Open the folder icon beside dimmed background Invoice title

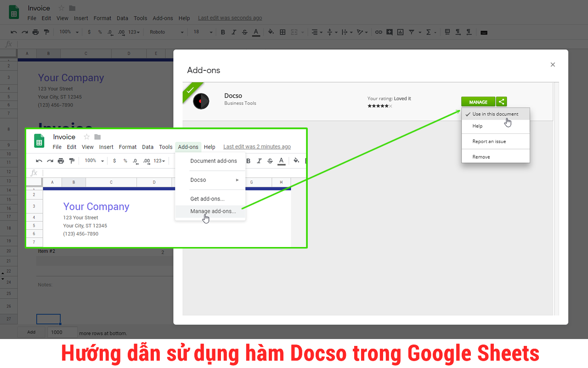(x=72, y=8)
